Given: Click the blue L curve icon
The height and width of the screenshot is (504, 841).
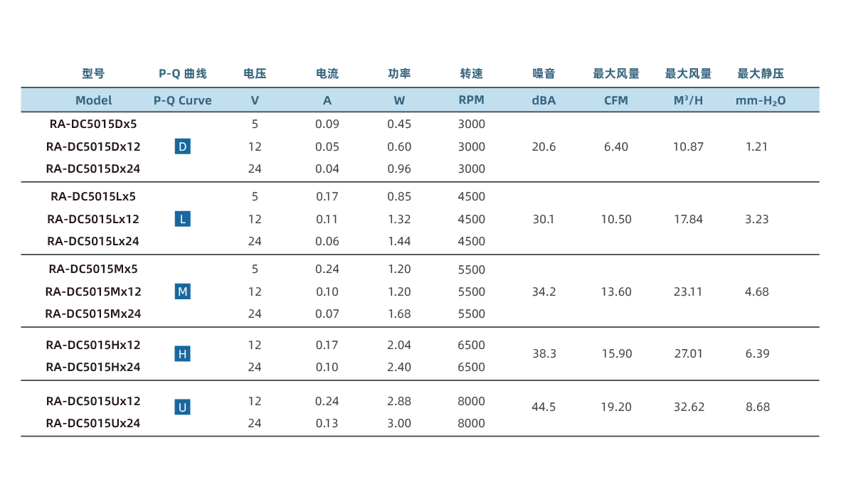Looking at the screenshot, I should click(x=183, y=219).
